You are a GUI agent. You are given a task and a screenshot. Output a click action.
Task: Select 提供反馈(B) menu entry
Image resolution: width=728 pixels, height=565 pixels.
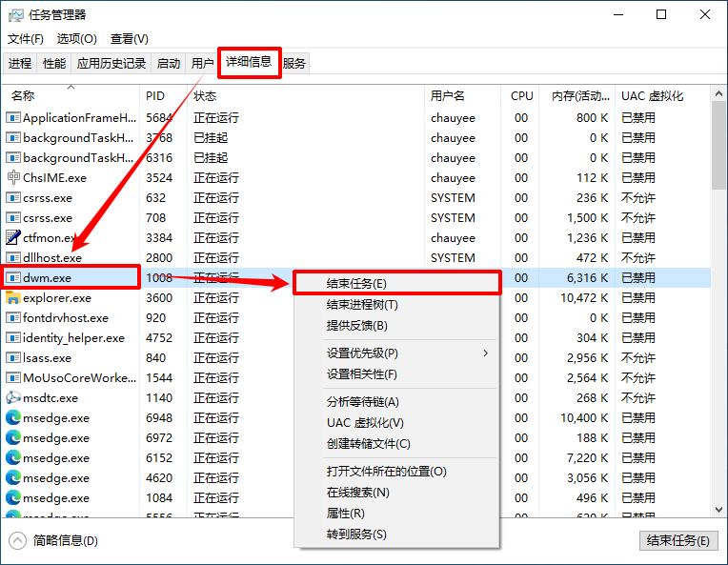pyautogui.click(x=397, y=326)
